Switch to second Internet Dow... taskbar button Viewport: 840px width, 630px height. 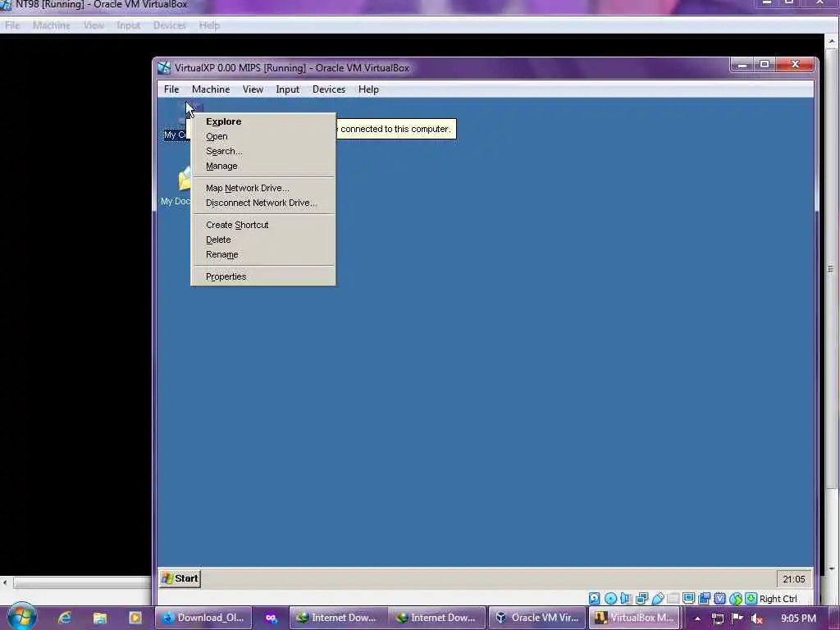pos(437,618)
